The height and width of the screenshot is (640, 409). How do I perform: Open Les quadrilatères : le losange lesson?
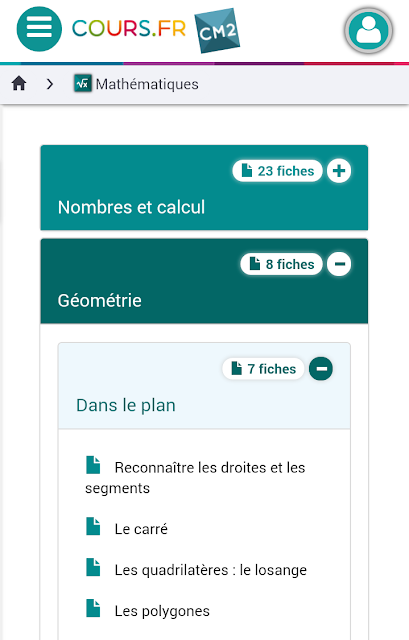pos(211,570)
